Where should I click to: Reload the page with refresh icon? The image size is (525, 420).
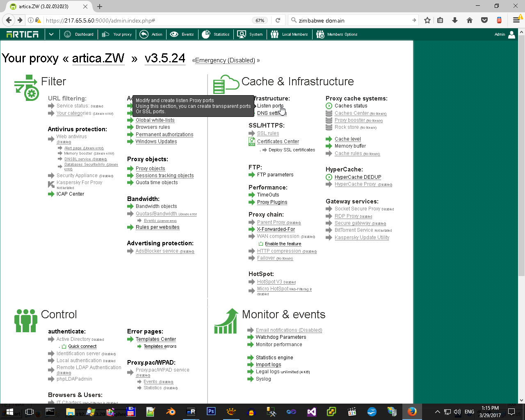point(278,20)
